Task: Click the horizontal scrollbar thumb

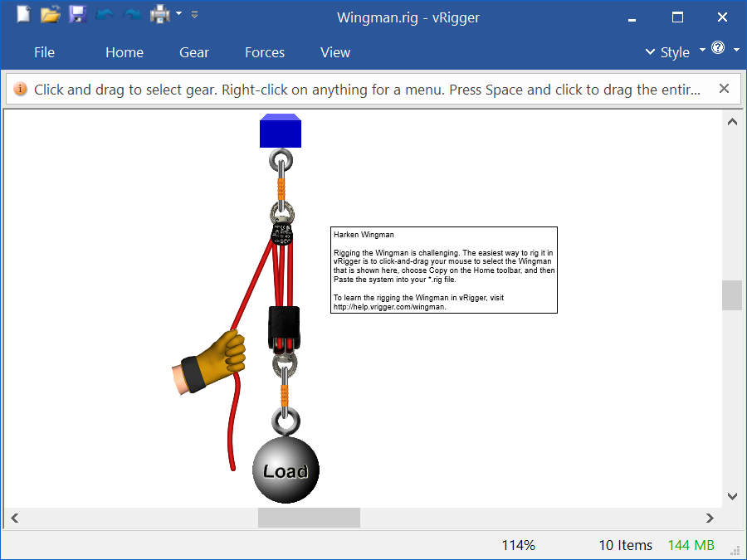Action: point(309,518)
